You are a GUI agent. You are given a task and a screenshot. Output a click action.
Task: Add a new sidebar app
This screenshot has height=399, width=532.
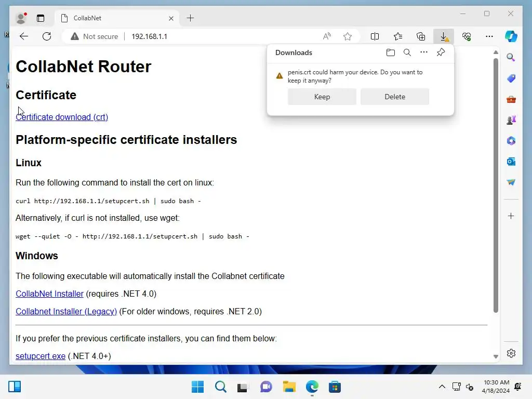click(511, 216)
